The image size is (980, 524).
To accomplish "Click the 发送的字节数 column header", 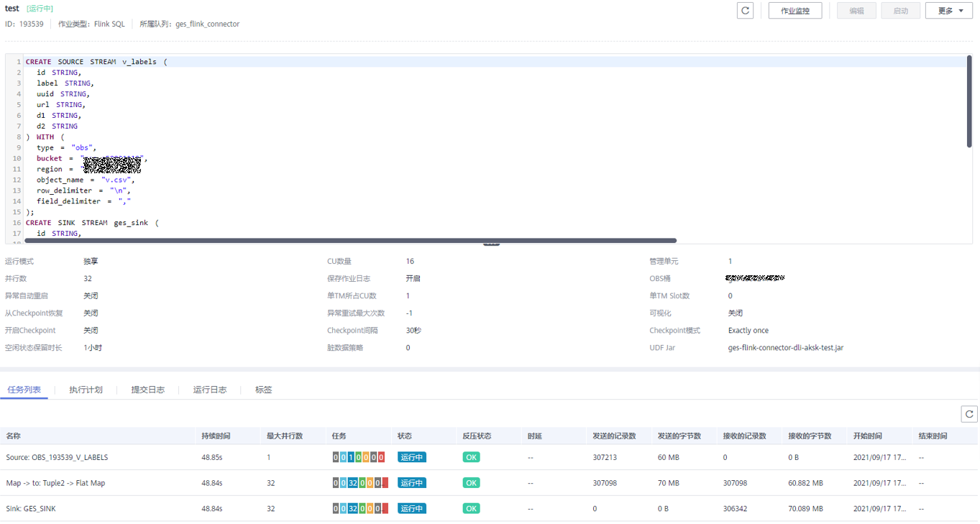I will click(679, 436).
